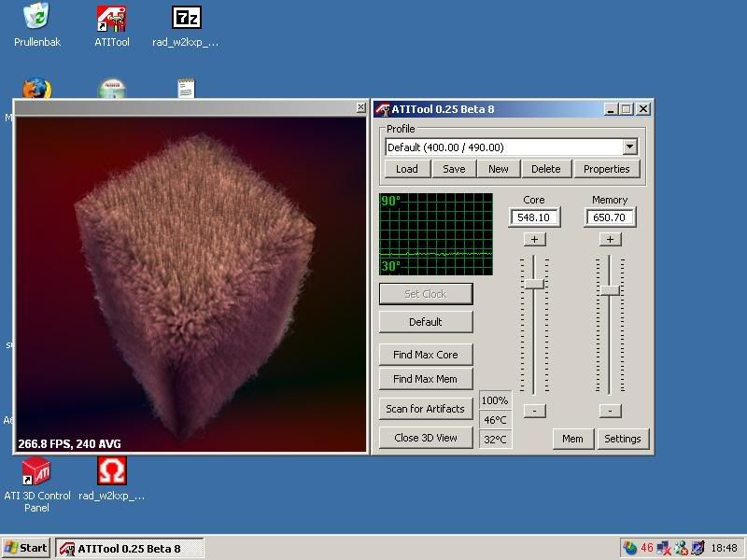747x560 pixels.
Task: Click the Memory clock slider handle
Action: [610, 290]
